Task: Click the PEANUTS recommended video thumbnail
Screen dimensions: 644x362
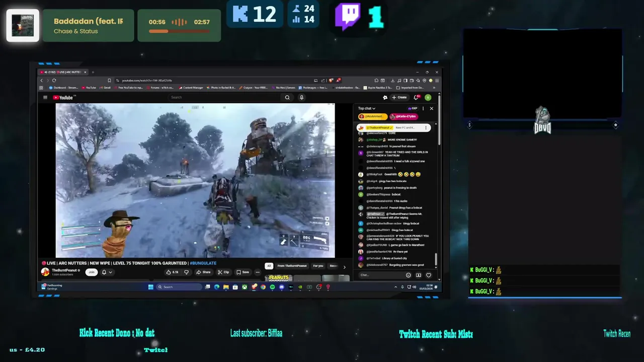Action: (279, 278)
